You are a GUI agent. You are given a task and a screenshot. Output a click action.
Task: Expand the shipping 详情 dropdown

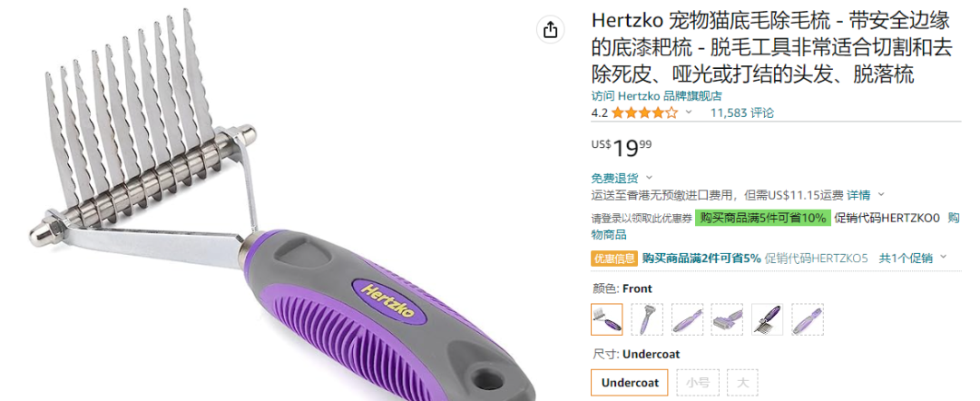click(865, 195)
